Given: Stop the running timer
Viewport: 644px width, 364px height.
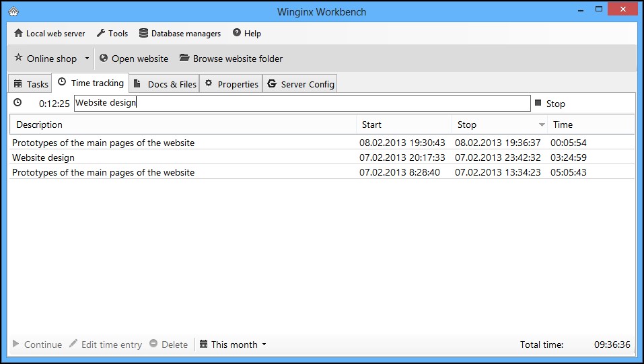Looking at the screenshot, I should tap(550, 104).
